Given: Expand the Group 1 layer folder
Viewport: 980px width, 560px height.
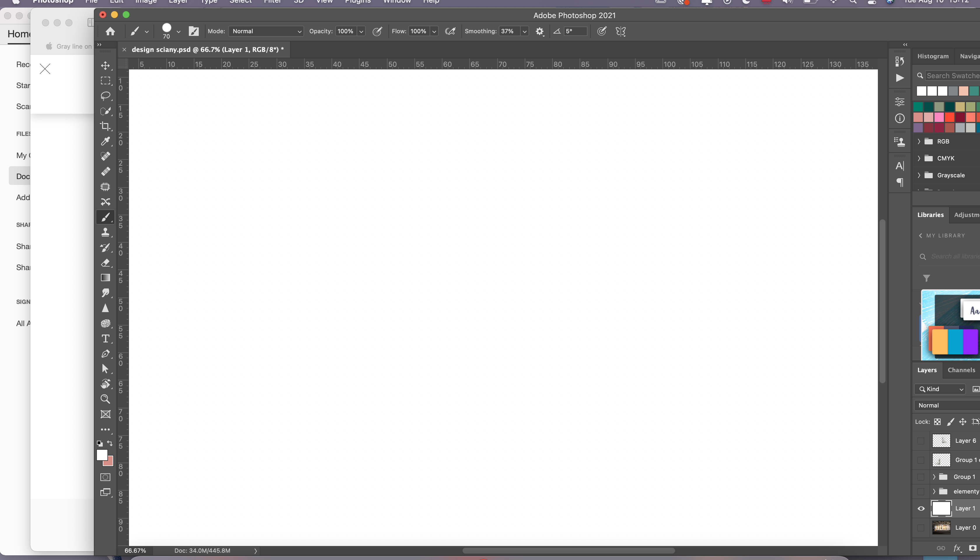Looking at the screenshot, I should click(934, 477).
